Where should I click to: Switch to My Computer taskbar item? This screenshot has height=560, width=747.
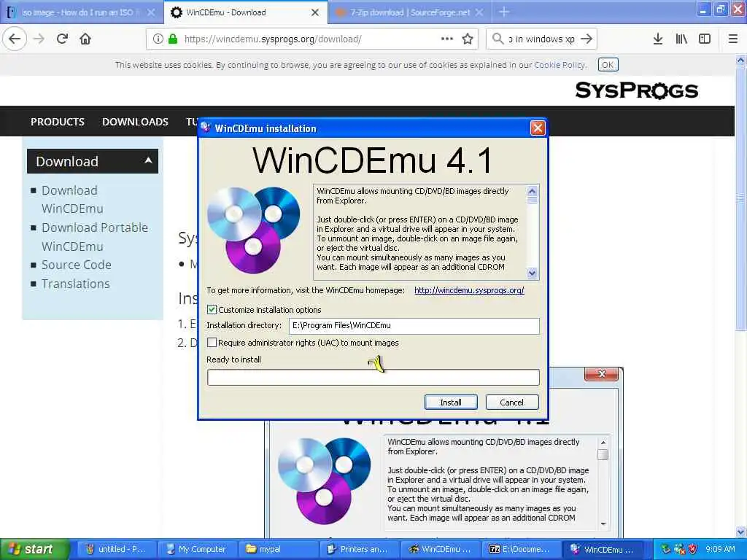(x=197, y=549)
